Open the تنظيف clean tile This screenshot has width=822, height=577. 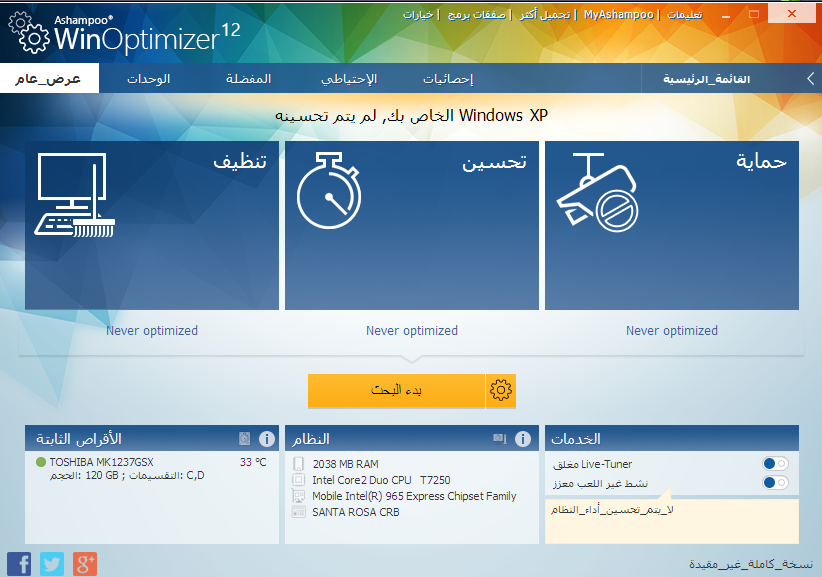click(x=152, y=225)
